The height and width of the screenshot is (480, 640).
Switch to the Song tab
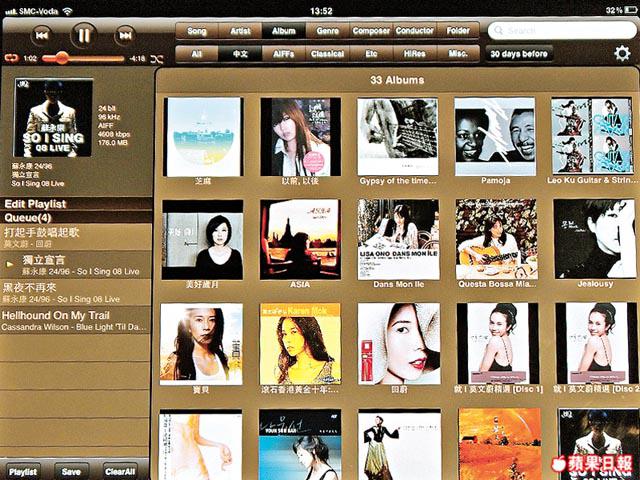(x=197, y=31)
